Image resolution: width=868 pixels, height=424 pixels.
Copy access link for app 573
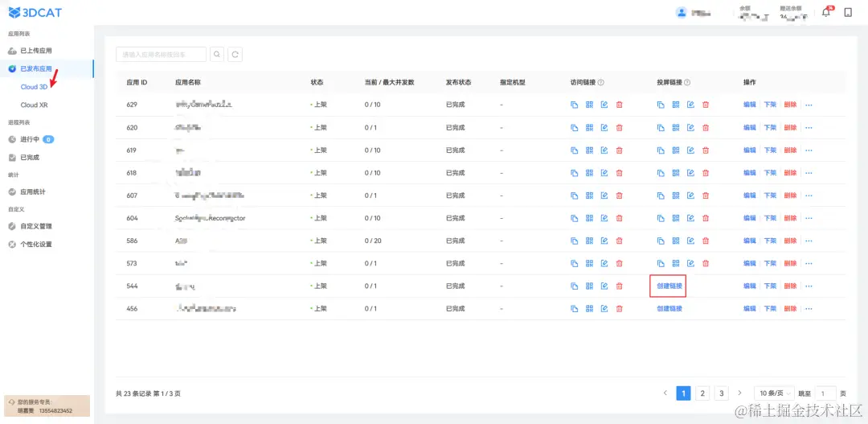pos(575,263)
